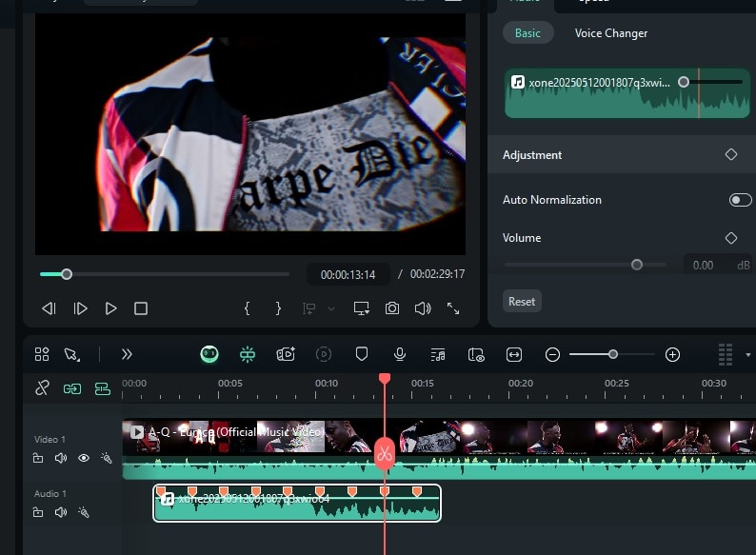This screenshot has height=555, width=756.
Task: Stop the preview playback
Action: 141,308
